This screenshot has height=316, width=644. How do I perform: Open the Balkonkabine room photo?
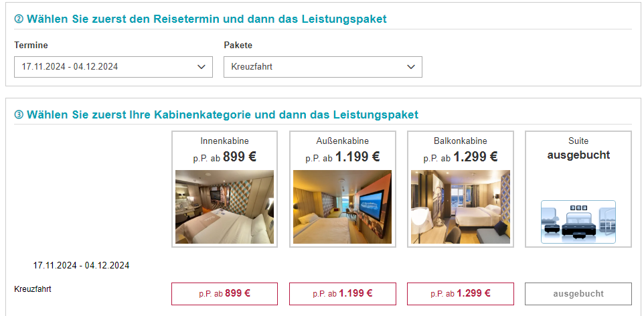point(461,207)
